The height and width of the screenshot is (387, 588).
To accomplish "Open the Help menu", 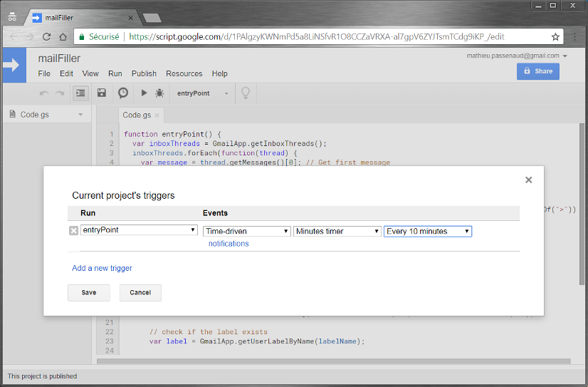I will pos(220,73).
